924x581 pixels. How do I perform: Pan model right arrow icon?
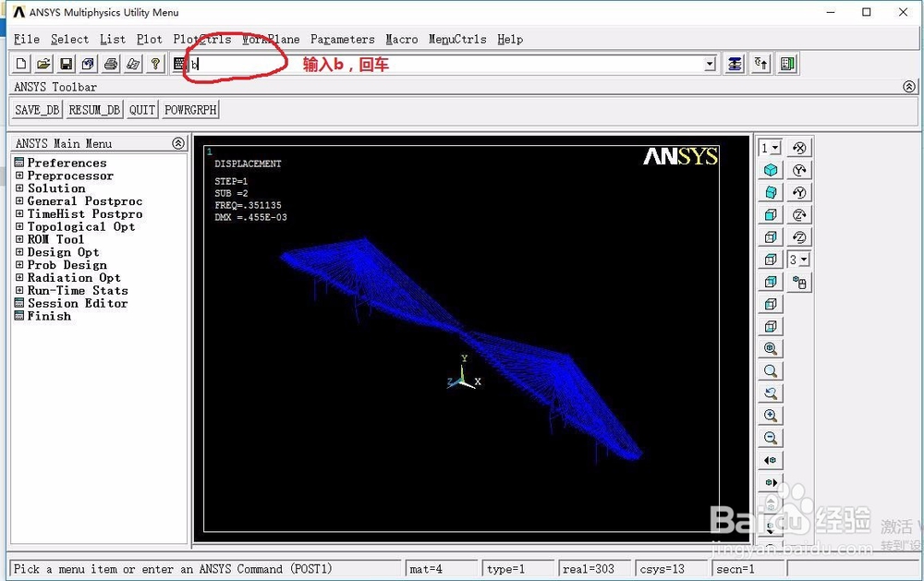pos(771,482)
